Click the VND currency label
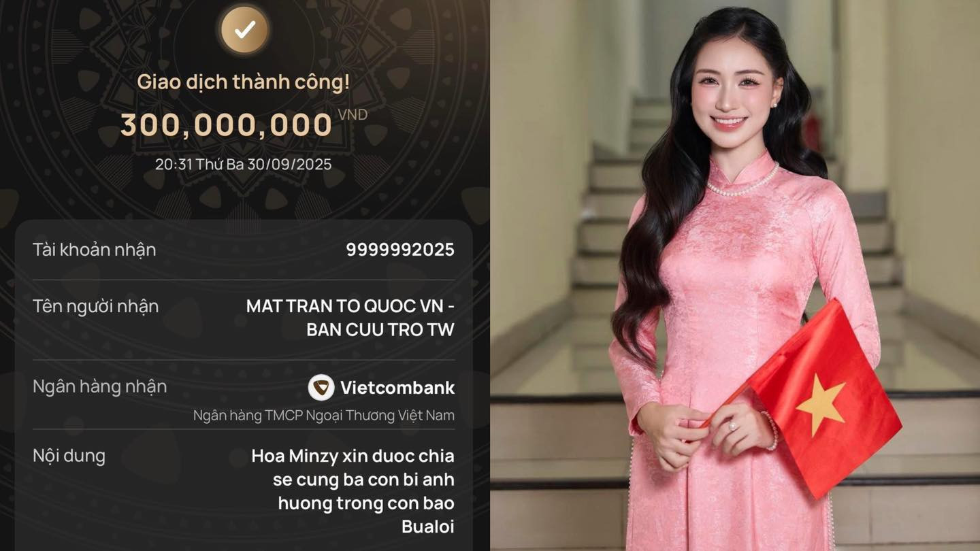Viewport: 980px width, 551px height. pyautogui.click(x=353, y=115)
